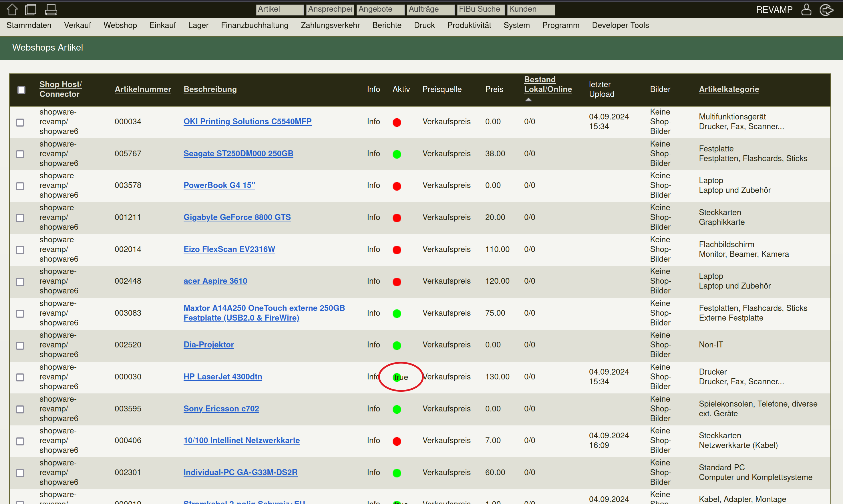Image resolution: width=843 pixels, height=504 pixels.
Task: Open the Einkauf menu
Action: (162, 25)
